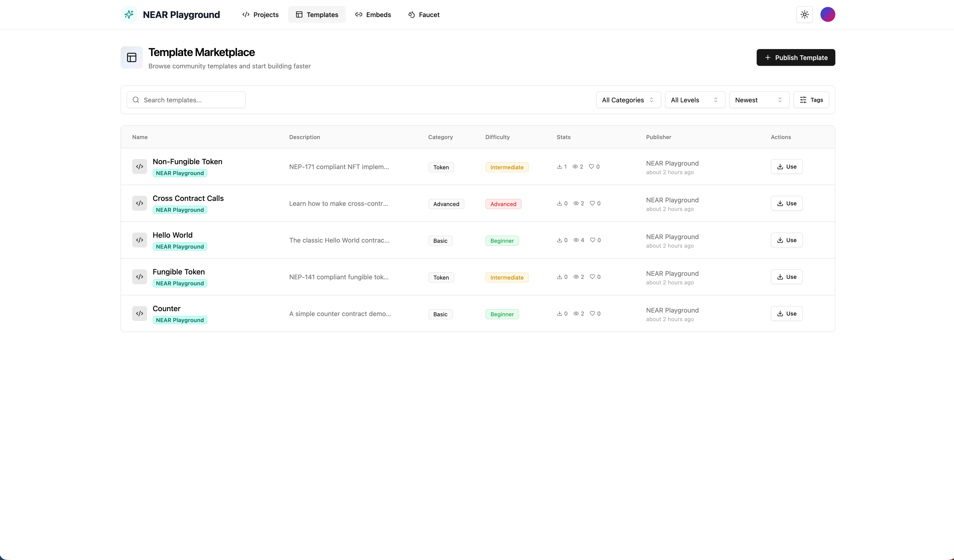This screenshot has width=954, height=560.
Task: Click the Basic category badge in Hello World row
Action: (x=440, y=241)
